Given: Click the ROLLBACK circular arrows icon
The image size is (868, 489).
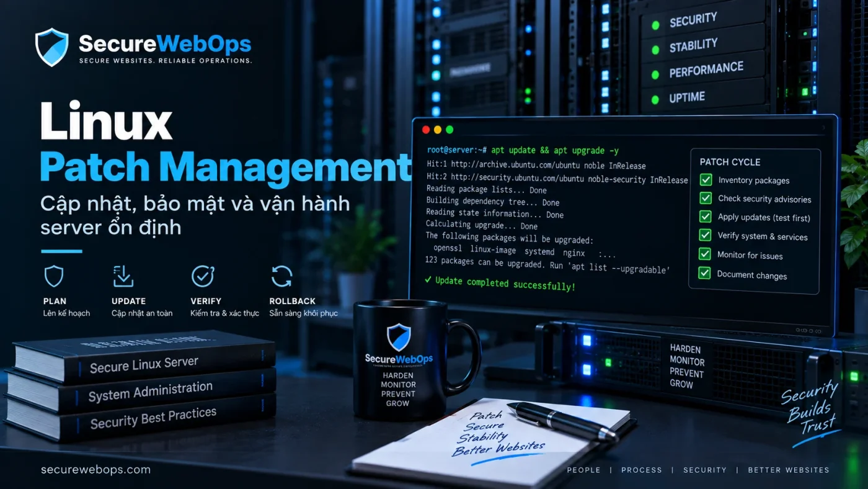Looking at the screenshot, I should click(x=282, y=276).
